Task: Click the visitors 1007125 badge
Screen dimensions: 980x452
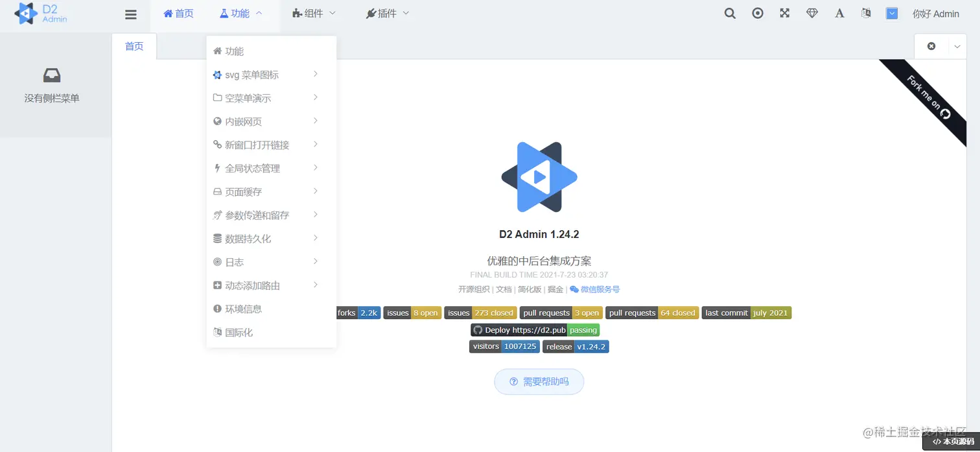Action: [x=504, y=346]
